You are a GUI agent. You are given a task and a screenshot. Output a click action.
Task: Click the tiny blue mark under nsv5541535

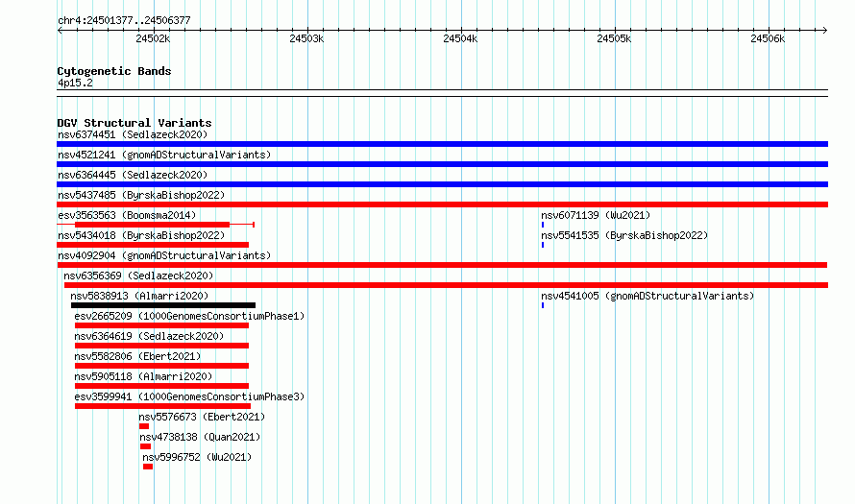543,245
